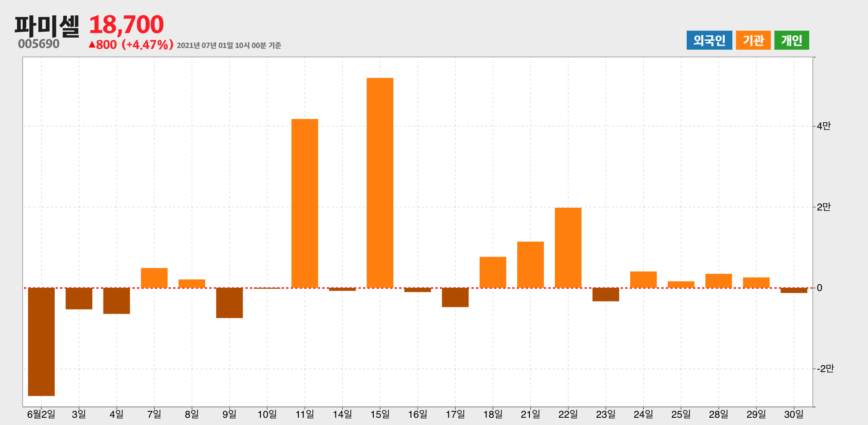The height and width of the screenshot is (425, 868).
Task: Click the x-axis label 16일
Action: (x=417, y=414)
